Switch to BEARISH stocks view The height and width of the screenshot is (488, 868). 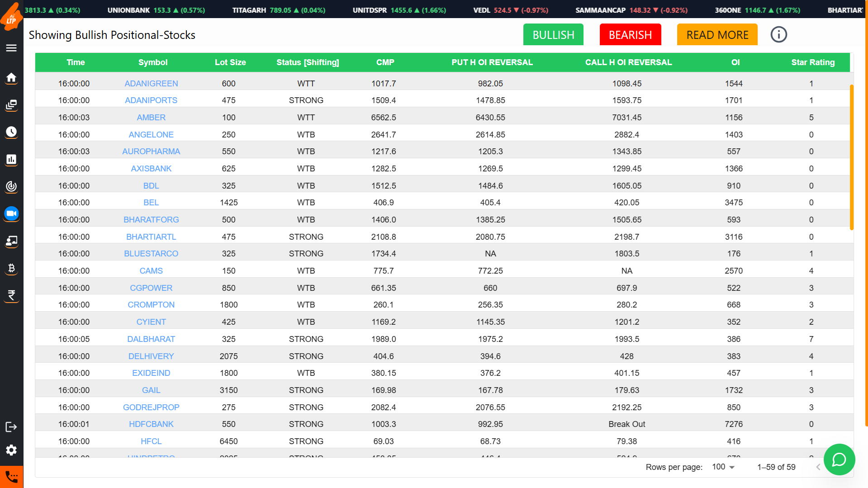(630, 34)
